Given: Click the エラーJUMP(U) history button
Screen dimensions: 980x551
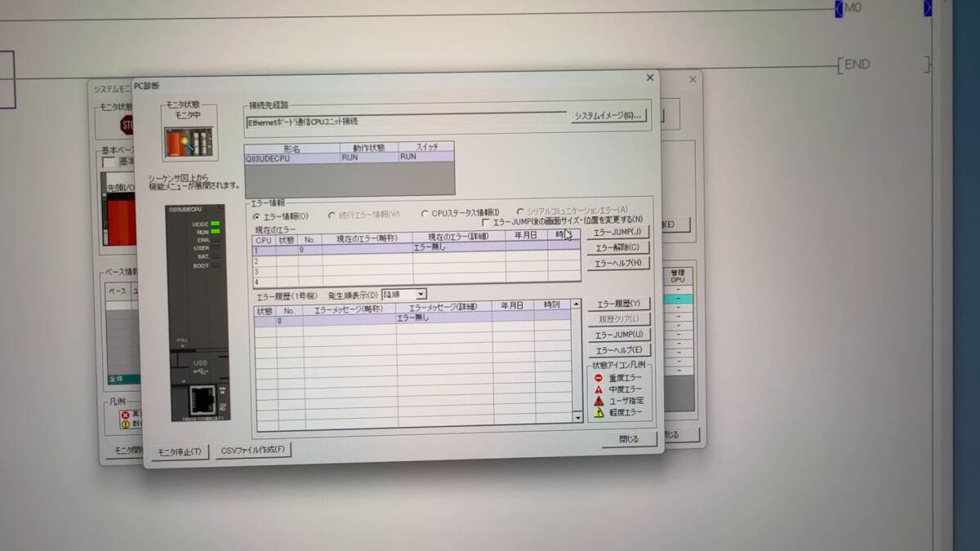Looking at the screenshot, I should click(x=619, y=335).
